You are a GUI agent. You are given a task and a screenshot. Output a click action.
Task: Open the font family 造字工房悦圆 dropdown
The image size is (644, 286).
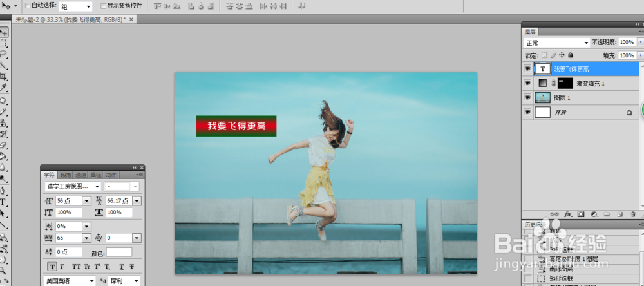73,187
